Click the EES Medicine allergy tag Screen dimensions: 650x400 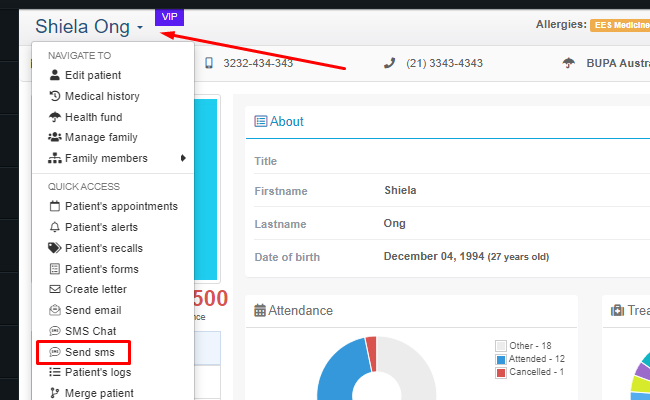coord(620,25)
